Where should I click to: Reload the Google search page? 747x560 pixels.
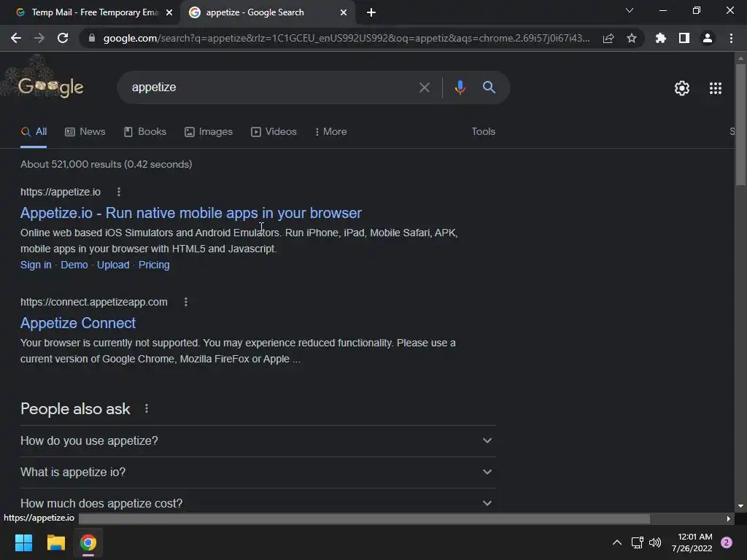63,38
